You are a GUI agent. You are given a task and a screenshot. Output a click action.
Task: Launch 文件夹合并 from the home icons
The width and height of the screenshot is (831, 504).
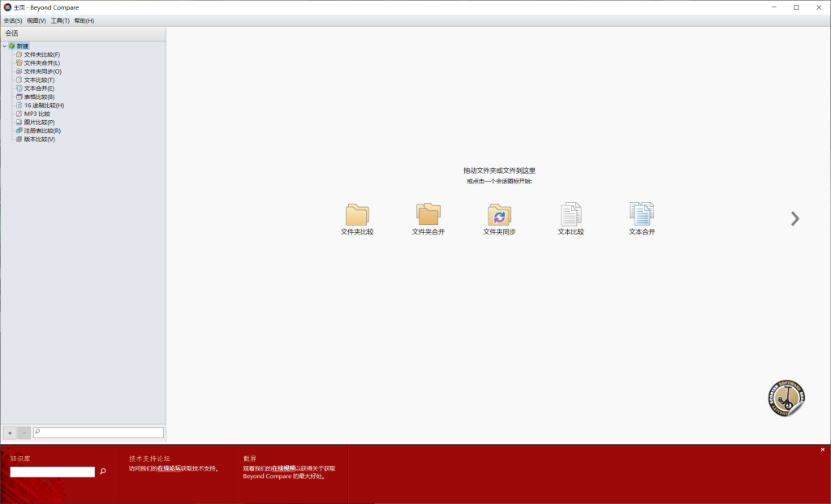[428, 214]
